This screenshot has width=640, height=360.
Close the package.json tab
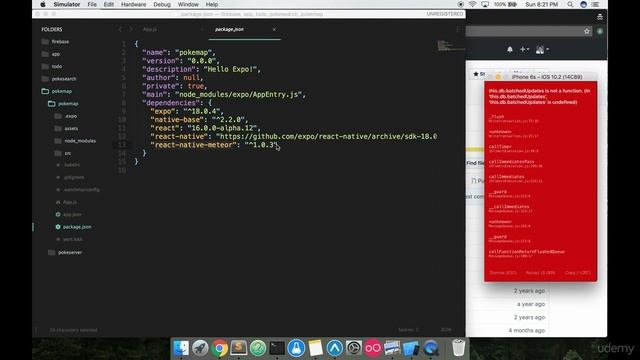(274, 29)
